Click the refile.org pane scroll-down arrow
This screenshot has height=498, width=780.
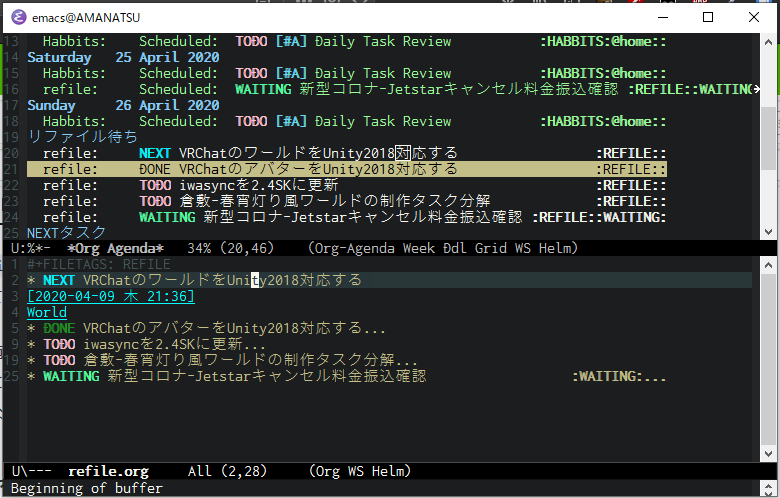[x=769, y=454]
